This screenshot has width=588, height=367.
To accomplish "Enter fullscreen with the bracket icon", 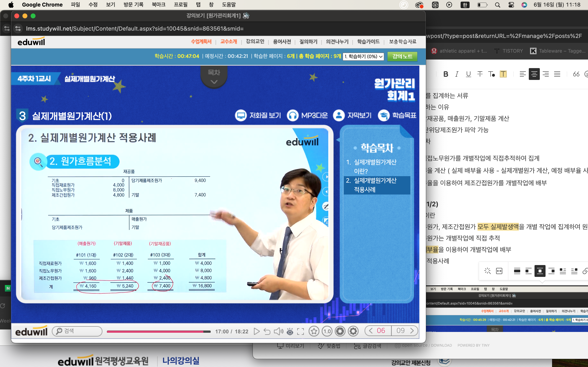I will point(301,331).
